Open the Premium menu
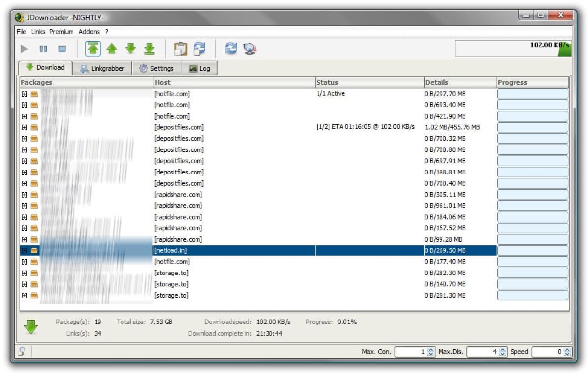 pos(61,31)
